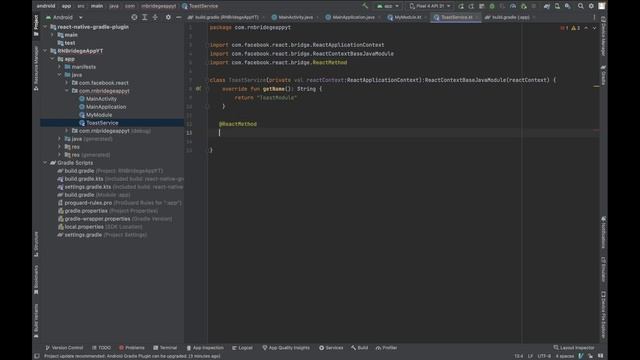Open the Terminal tool window

click(x=165, y=348)
